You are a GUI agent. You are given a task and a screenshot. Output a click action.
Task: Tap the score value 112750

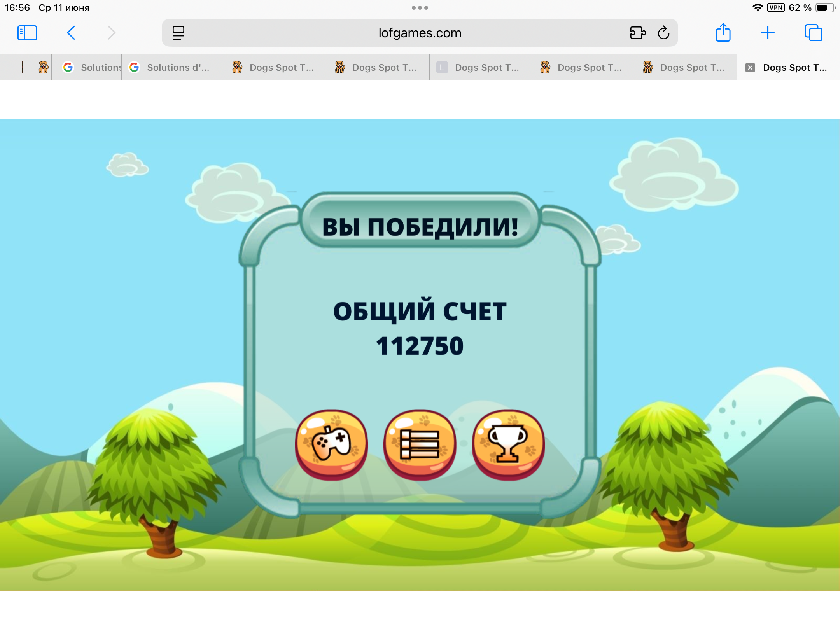coord(420,346)
